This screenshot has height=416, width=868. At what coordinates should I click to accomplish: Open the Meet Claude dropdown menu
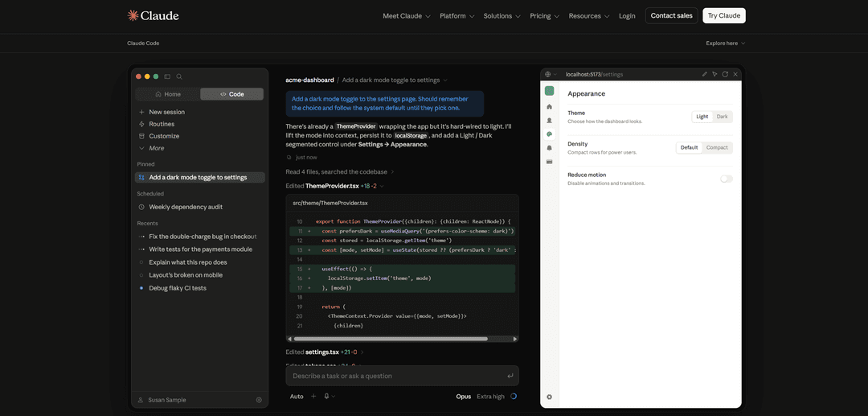407,16
